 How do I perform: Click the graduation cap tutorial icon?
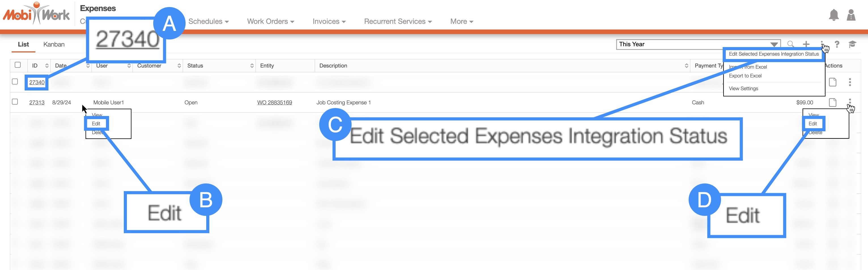[852, 44]
